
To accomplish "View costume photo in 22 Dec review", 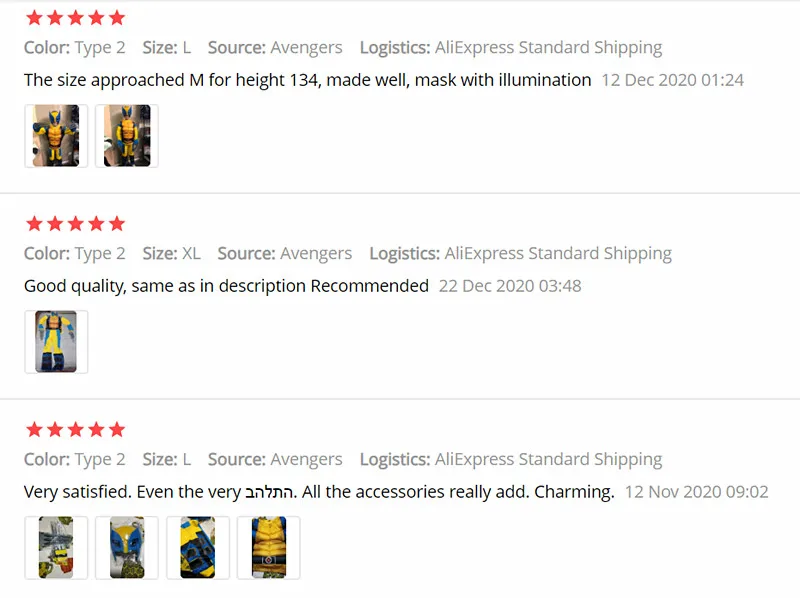I will (x=56, y=342).
